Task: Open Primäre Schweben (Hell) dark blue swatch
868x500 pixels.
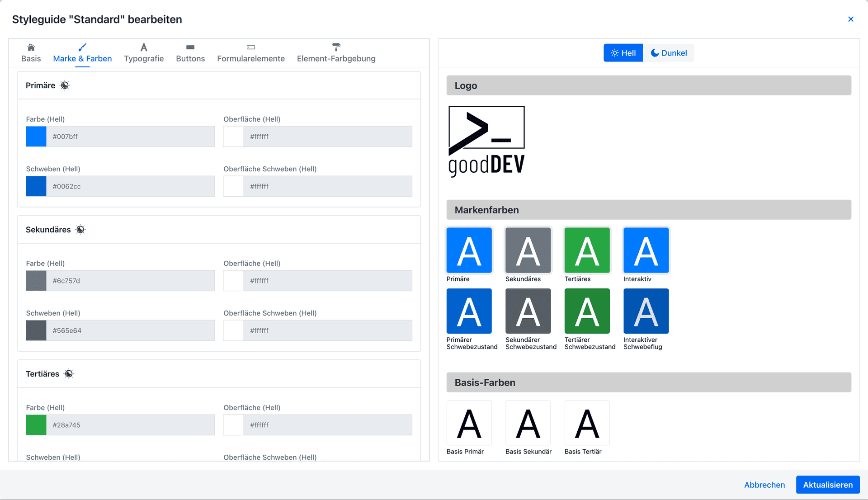Action: click(x=36, y=186)
